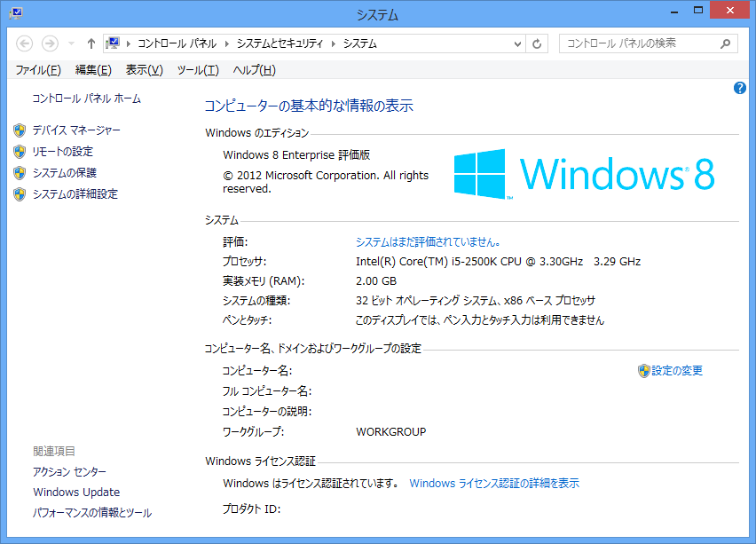The width and height of the screenshot is (756, 544).
Task: Expand the chevron after コントロール パネル
Action: [226, 43]
